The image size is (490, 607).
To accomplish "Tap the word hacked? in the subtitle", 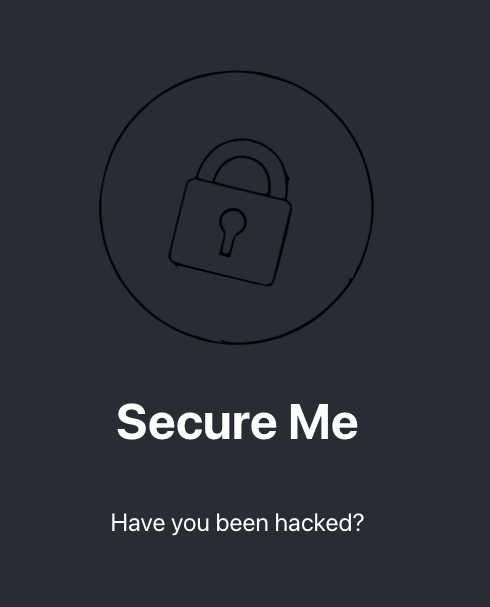I will tap(319, 523).
